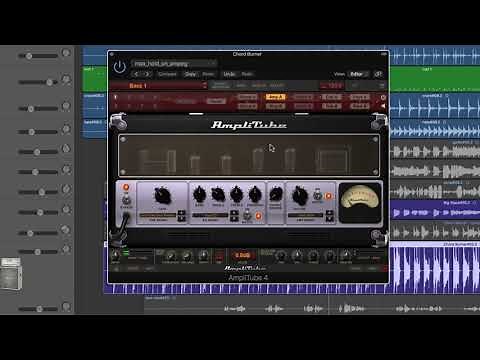The height and width of the screenshot is (360, 480).
Task: Select the Stomp B module
Action: (x=247, y=106)
